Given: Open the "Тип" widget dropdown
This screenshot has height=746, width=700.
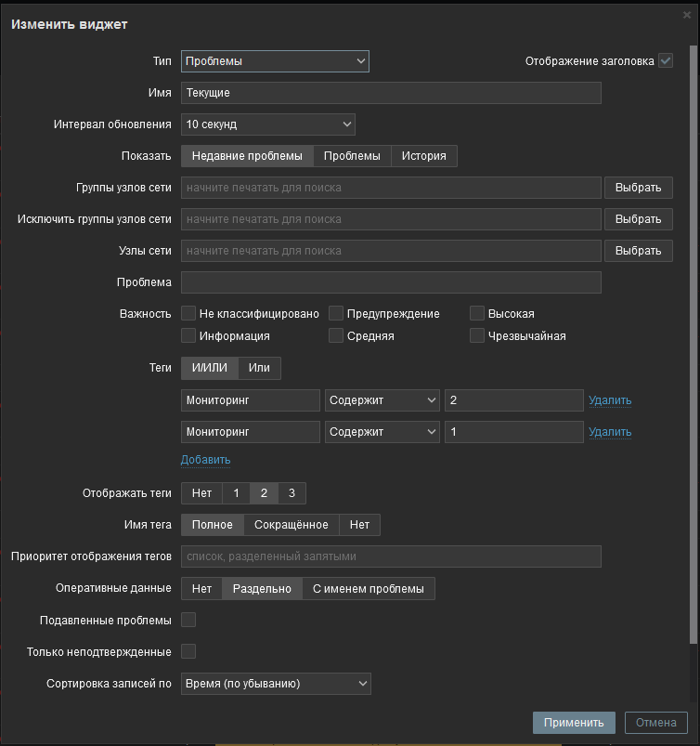Looking at the screenshot, I should tap(275, 61).
